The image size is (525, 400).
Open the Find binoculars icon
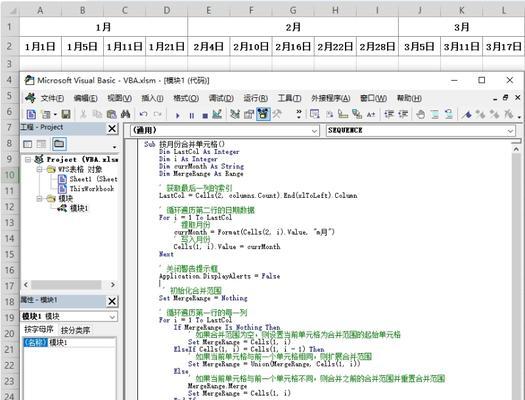pyautogui.click(x=126, y=114)
